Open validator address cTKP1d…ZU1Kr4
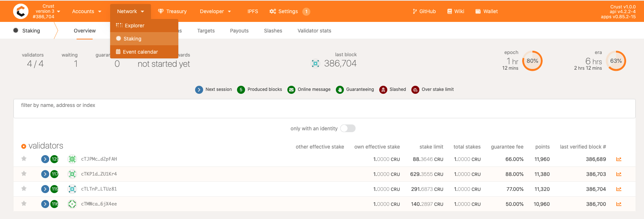Screen dimensions: 644x219 (x=99, y=174)
